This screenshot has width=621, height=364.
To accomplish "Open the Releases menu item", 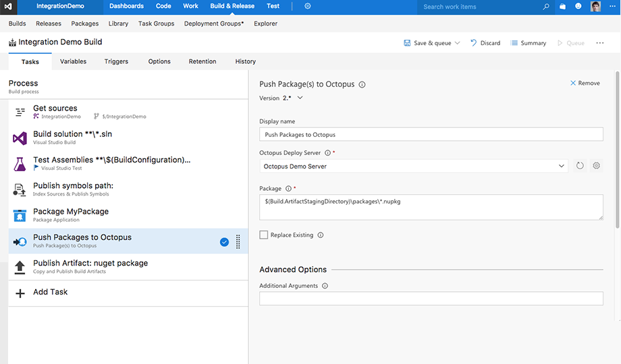I will click(49, 24).
